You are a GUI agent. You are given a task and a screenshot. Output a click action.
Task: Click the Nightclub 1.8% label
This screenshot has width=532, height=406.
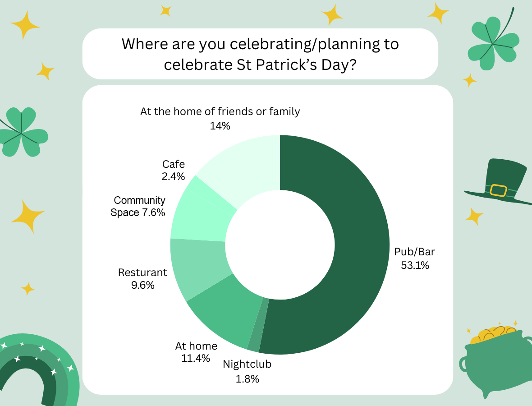coord(248,371)
